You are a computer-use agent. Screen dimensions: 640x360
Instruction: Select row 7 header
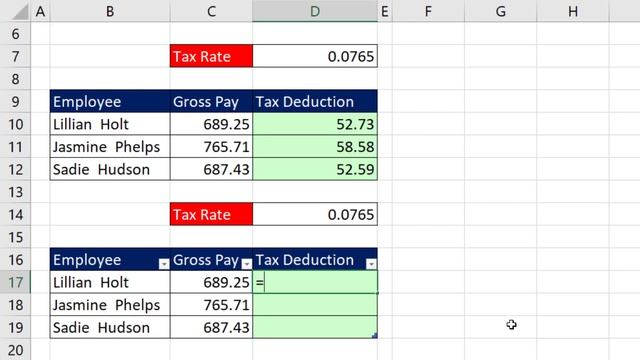point(15,56)
